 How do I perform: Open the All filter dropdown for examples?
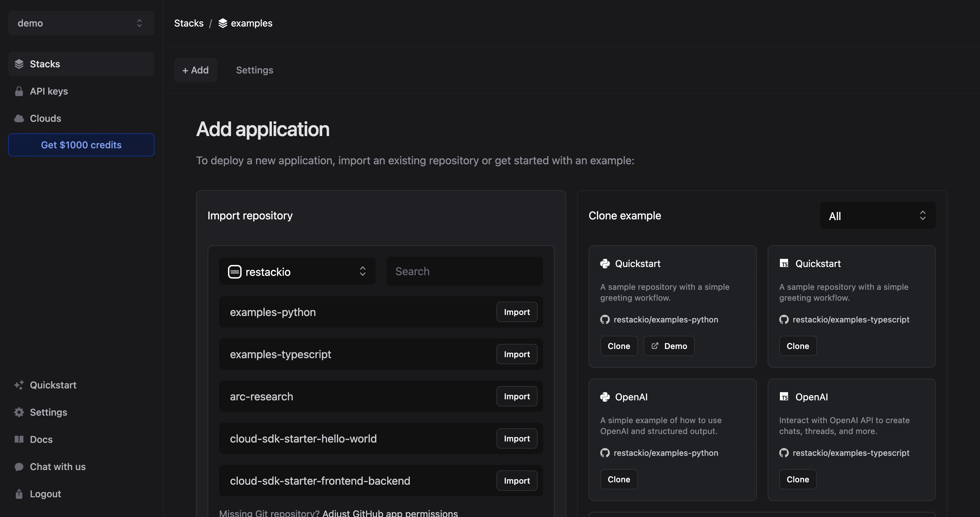[877, 216]
